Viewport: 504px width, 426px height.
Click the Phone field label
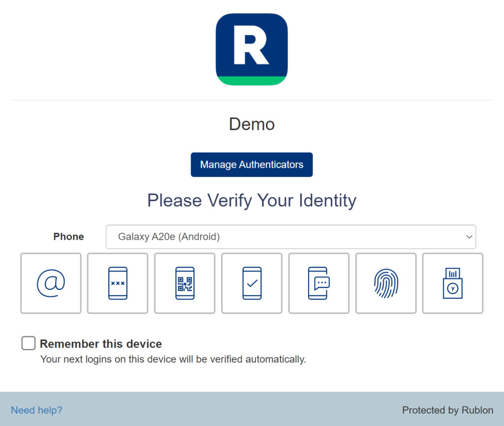(x=68, y=237)
